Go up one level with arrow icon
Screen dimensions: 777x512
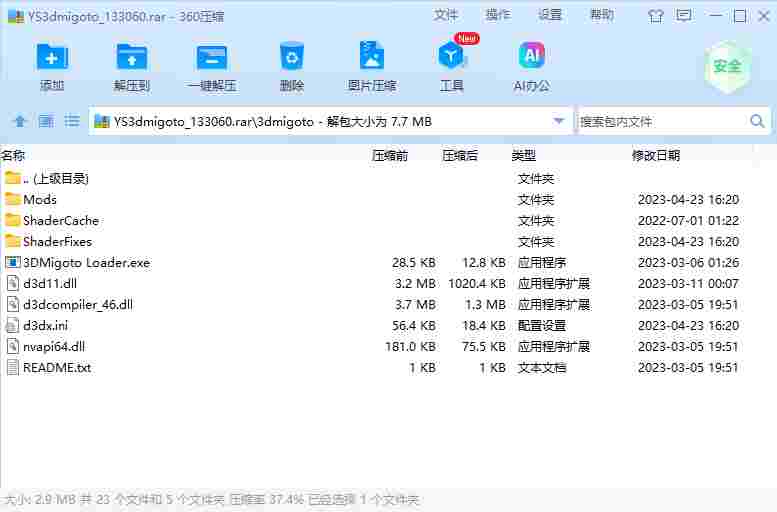pyautogui.click(x=20, y=121)
